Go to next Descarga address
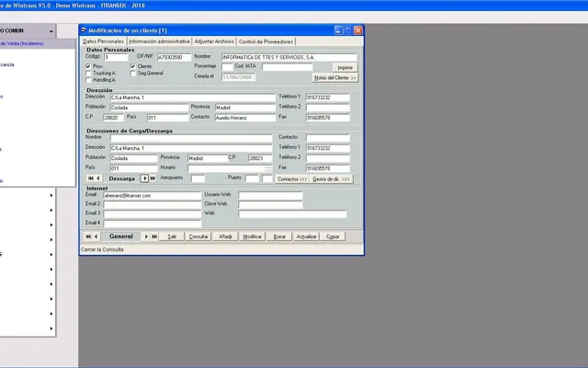The image size is (588, 368). point(144,178)
